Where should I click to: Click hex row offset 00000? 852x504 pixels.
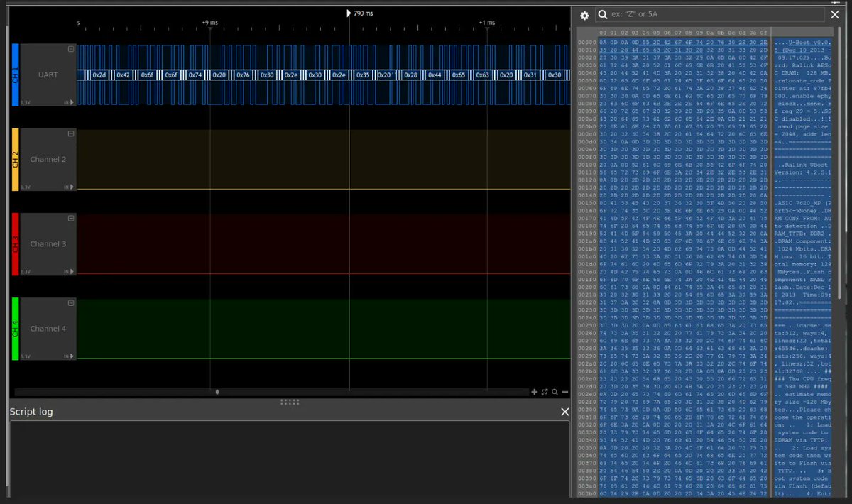pyautogui.click(x=586, y=43)
